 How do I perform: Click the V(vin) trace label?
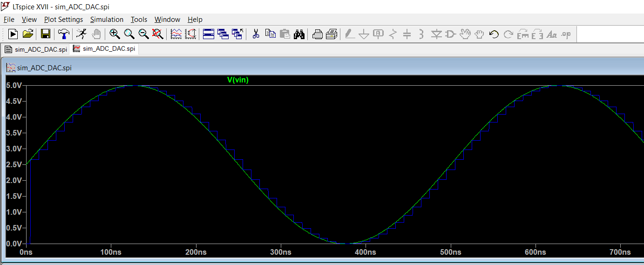pos(237,80)
